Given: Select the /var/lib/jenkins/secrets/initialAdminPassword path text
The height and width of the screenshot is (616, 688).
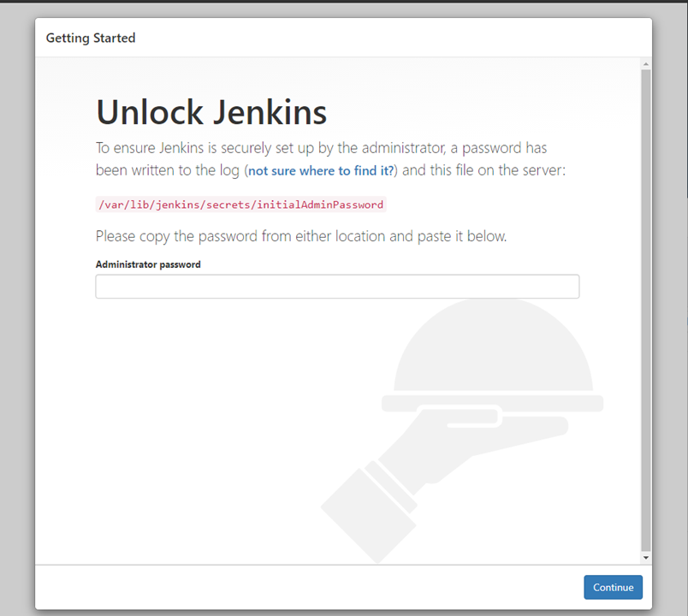Looking at the screenshot, I should [241, 204].
